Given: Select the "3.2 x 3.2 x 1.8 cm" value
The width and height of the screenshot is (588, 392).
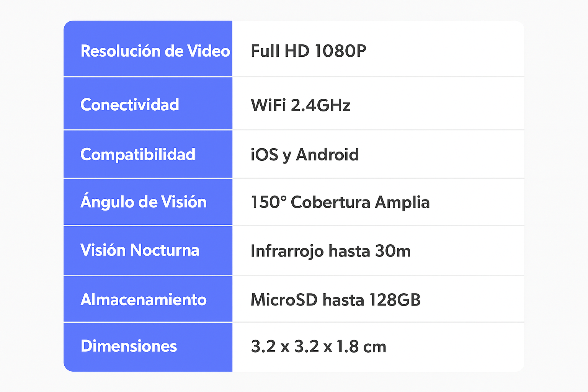Looking at the screenshot, I should [x=318, y=346].
